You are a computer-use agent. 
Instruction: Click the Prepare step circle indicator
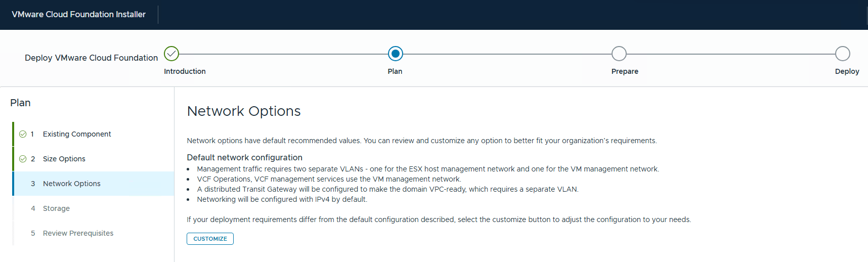click(x=619, y=54)
